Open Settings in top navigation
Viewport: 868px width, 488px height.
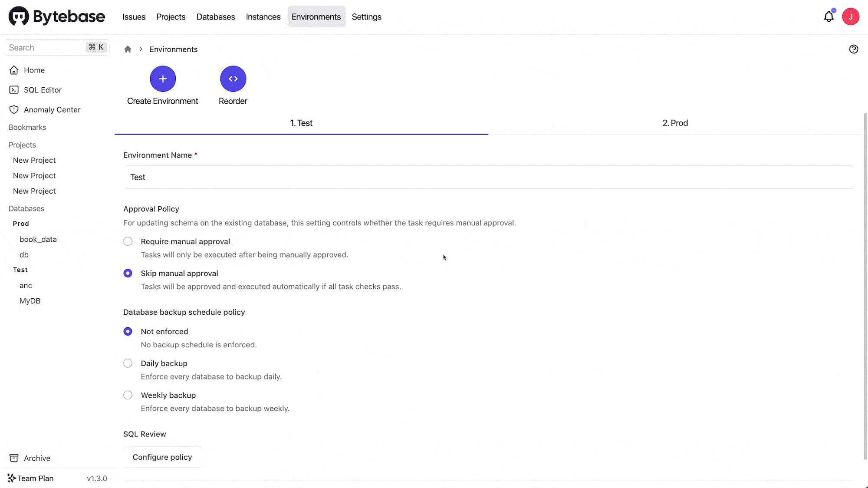(x=366, y=16)
